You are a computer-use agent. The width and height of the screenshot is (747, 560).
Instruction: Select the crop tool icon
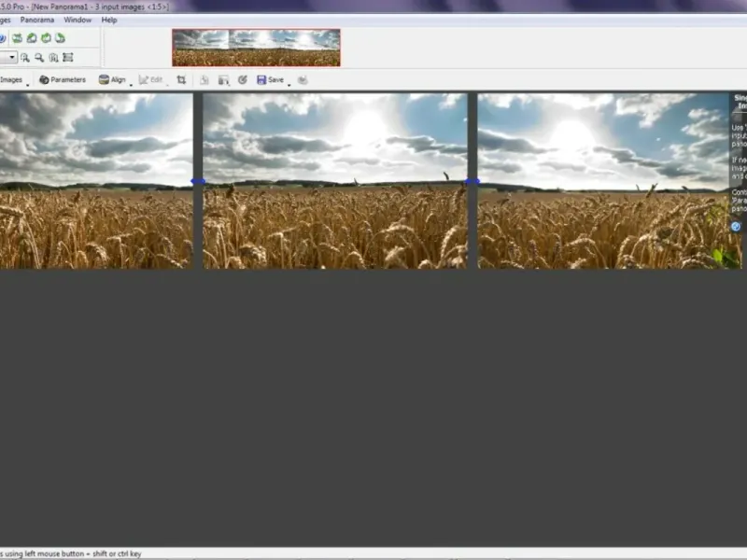(181, 80)
